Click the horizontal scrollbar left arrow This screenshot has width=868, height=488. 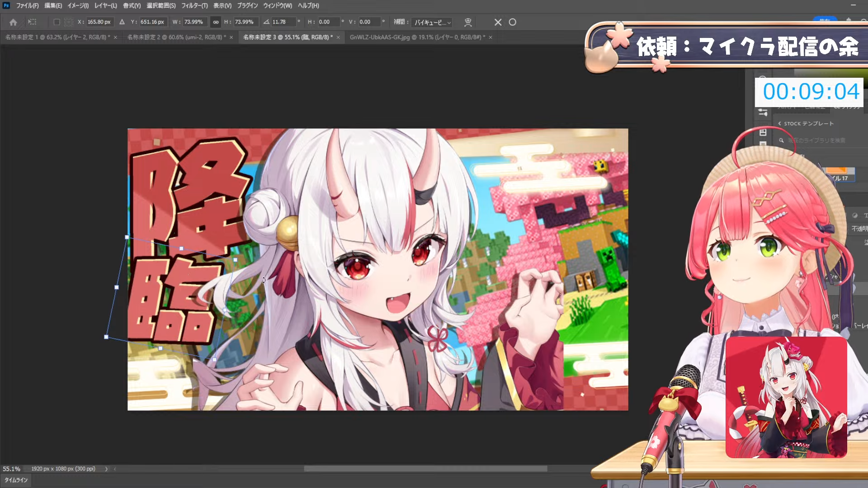tap(115, 469)
